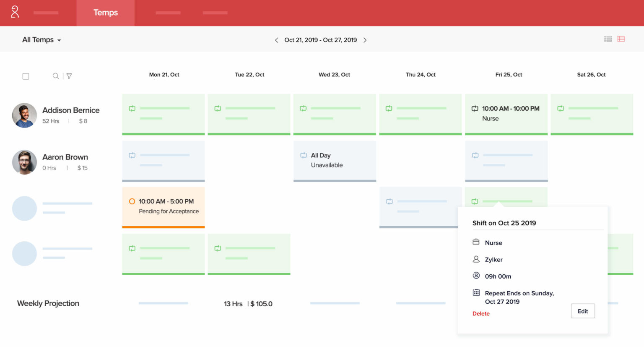The width and height of the screenshot is (644, 347).
Task: Click the job icon beside Nurse in popup
Action: coord(476,242)
